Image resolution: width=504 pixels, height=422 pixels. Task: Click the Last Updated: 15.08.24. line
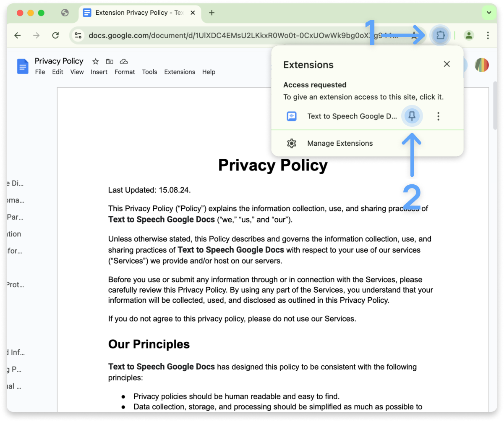(x=149, y=190)
